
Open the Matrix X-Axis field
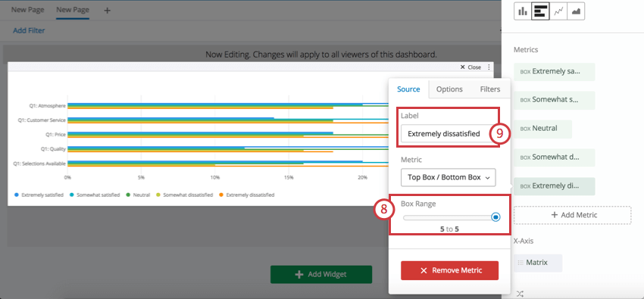point(538,263)
